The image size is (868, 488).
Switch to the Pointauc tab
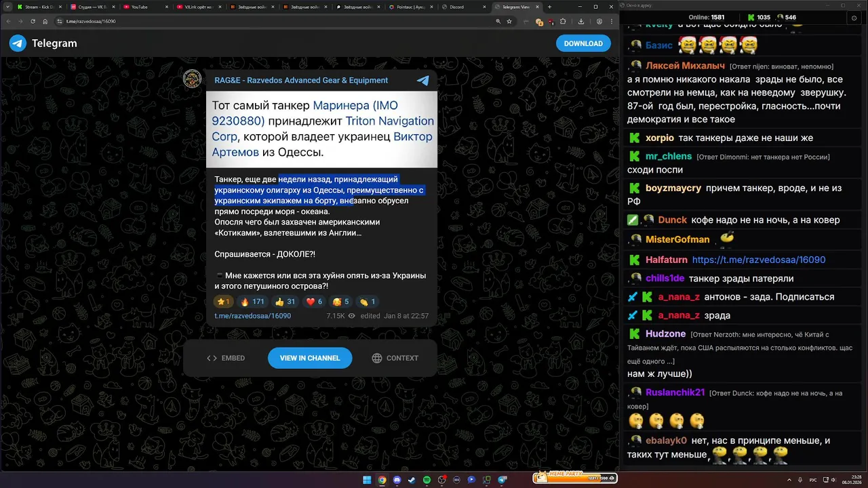[412, 7]
